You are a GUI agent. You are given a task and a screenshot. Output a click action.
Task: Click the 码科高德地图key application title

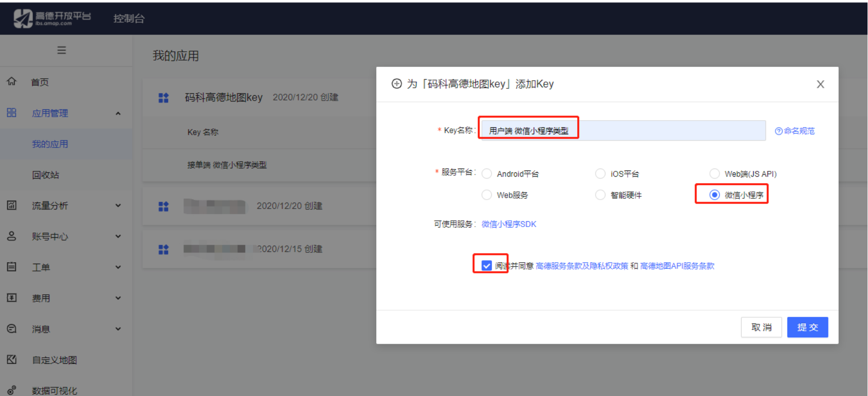pyautogui.click(x=223, y=97)
